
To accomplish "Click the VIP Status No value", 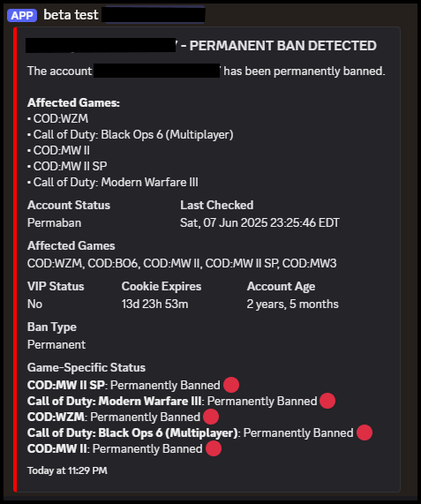I will (x=35, y=304).
